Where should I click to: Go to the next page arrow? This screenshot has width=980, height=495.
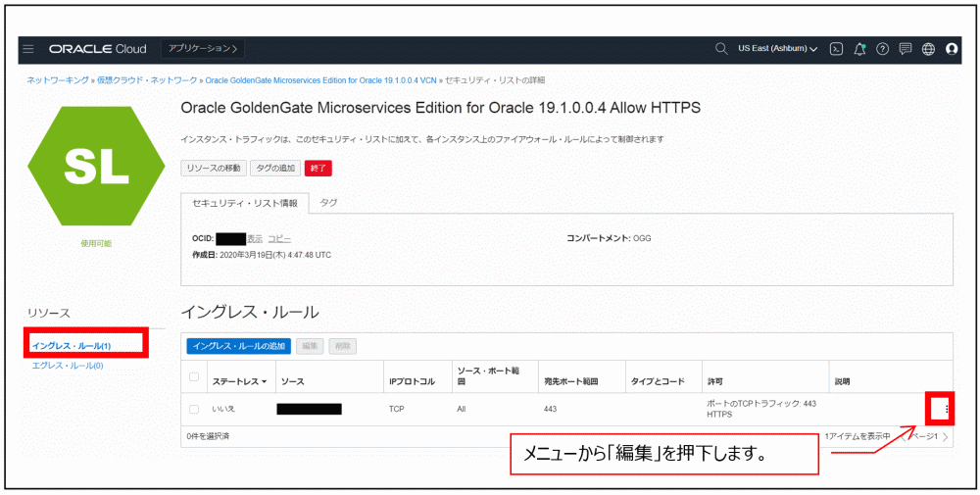[946, 436]
